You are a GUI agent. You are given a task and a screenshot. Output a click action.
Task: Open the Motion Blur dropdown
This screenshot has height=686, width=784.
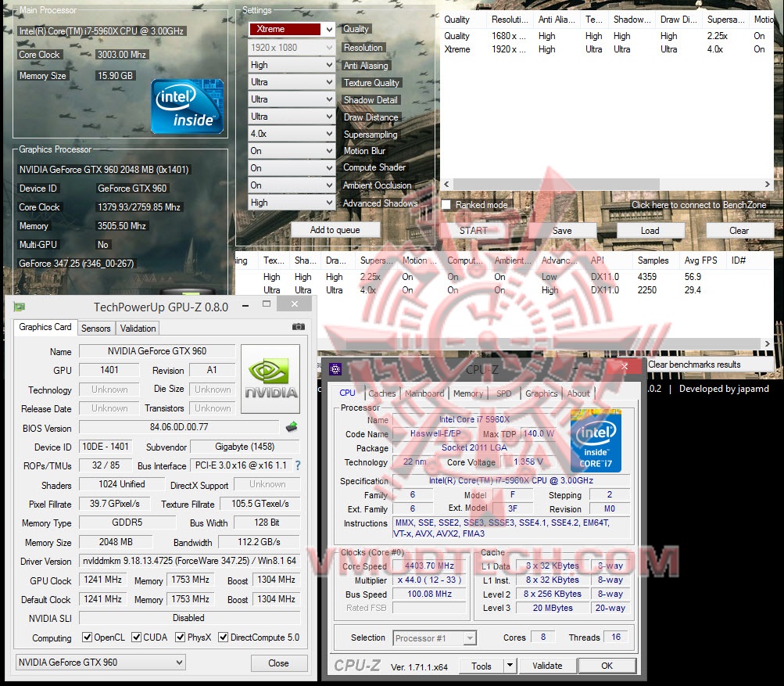292,151
